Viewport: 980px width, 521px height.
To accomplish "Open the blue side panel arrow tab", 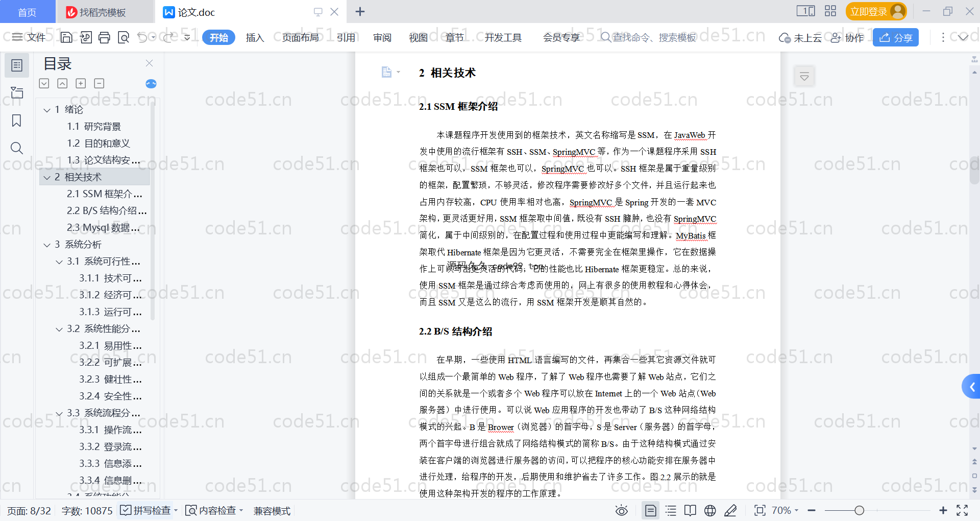I will coord(971,387).
